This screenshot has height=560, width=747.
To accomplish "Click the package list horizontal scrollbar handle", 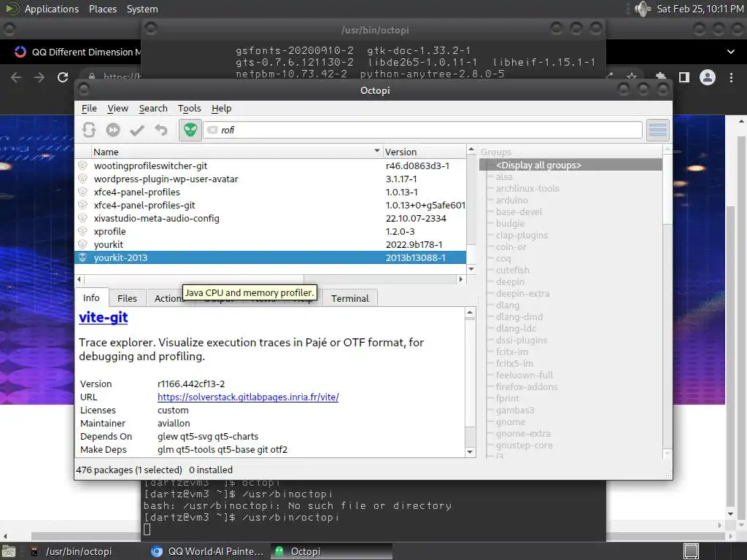I will tap(193, 279).
